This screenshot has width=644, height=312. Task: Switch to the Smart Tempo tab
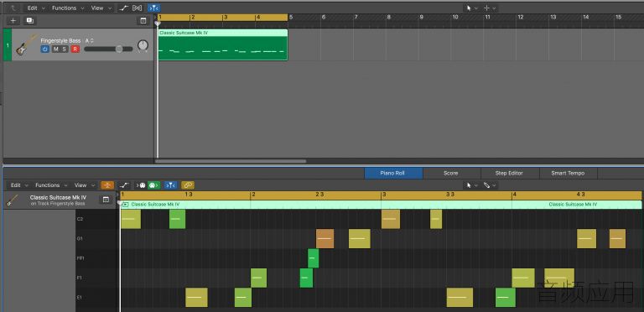coord(568,174)
